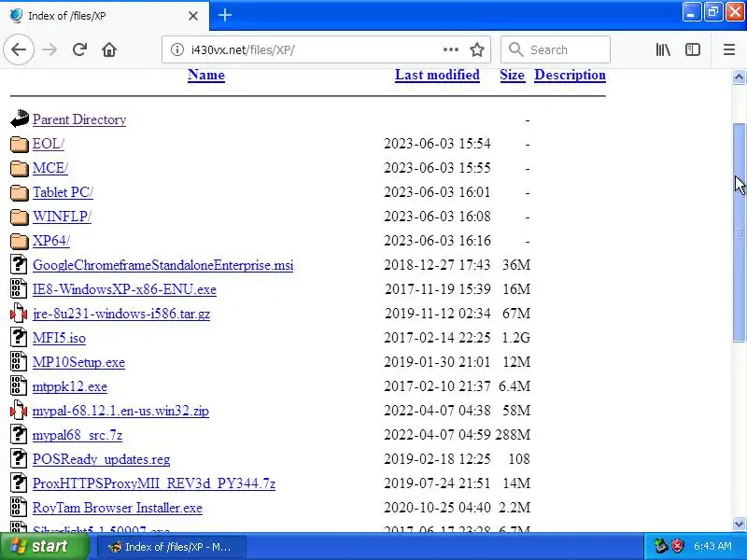
Task: Select the Index of /files/XP browser tab
Action: point(105,16)
